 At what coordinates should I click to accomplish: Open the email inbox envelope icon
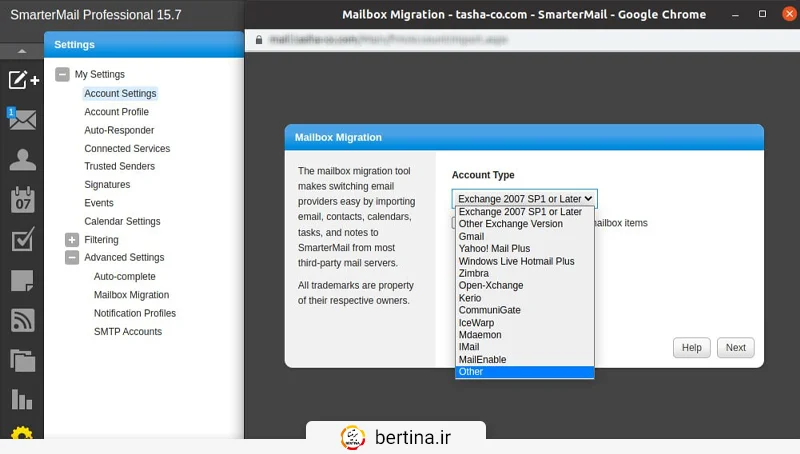22,120
